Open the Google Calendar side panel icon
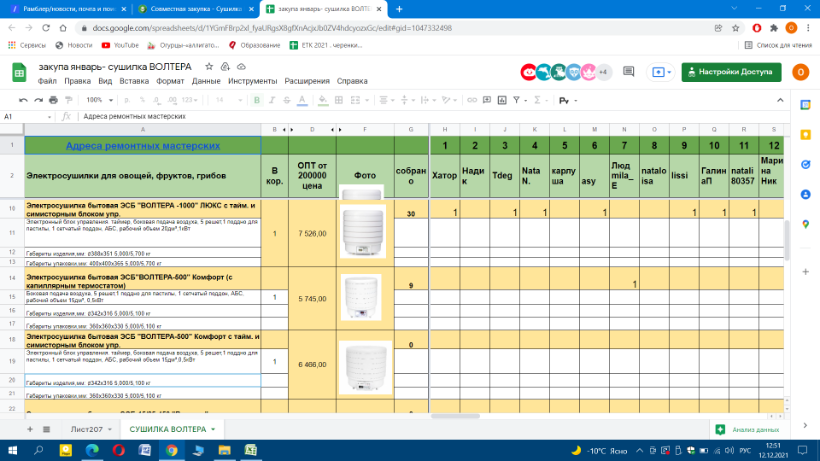This screenshot has width=820, height=461. click(x=806, y=105)
